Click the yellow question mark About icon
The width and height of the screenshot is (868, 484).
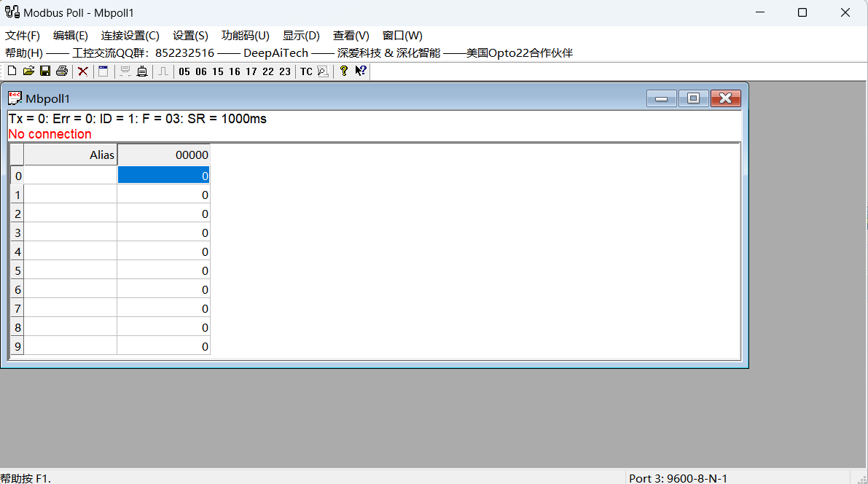pyautogui.click(x=344, y=71)
